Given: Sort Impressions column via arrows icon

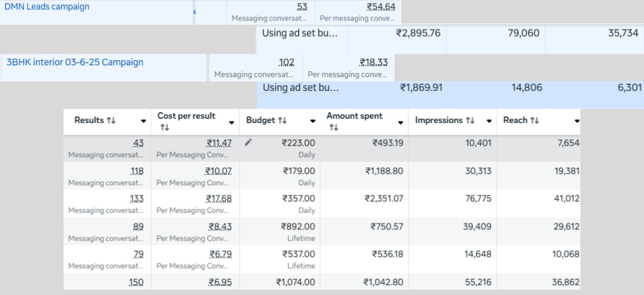Looking at the screenshot, I should pyautogui.click(x=470, y=120).
